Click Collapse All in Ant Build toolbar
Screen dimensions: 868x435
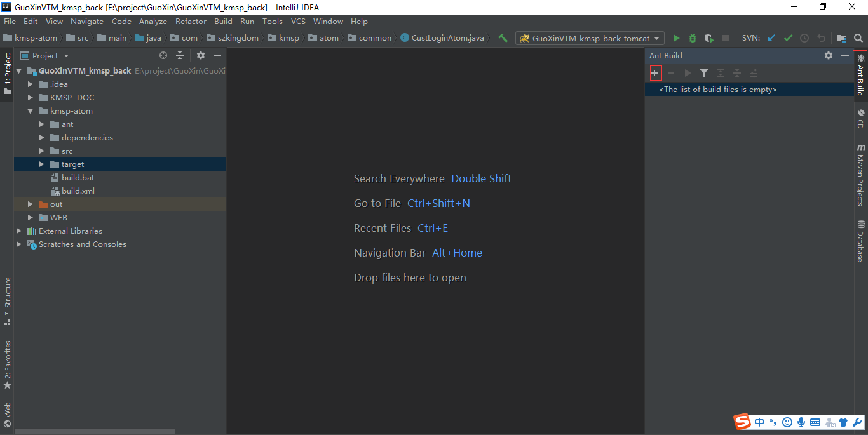click(737, 73)
